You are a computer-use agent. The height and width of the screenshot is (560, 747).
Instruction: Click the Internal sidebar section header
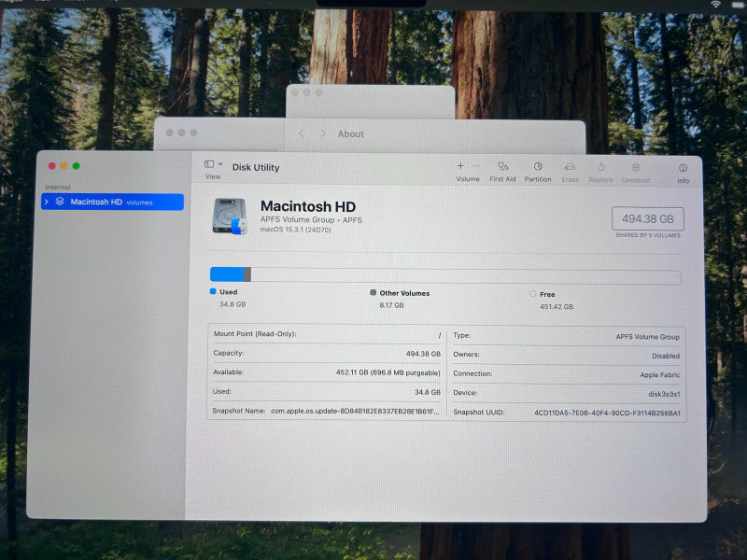58,188
